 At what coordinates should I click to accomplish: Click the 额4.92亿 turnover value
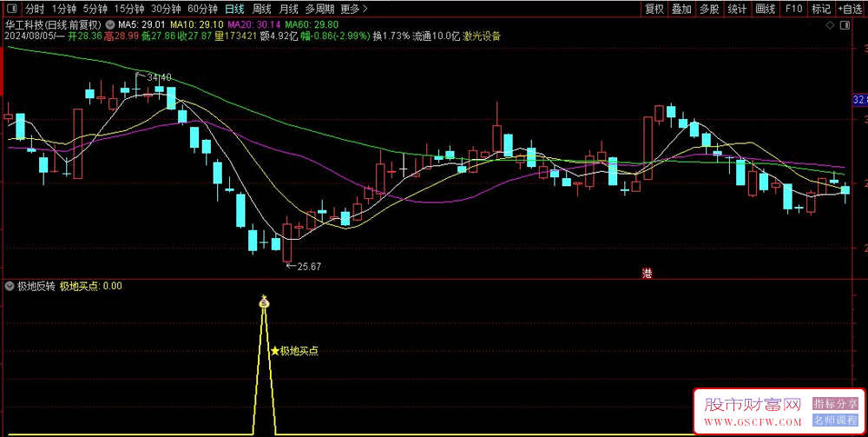tap(279, 36)
